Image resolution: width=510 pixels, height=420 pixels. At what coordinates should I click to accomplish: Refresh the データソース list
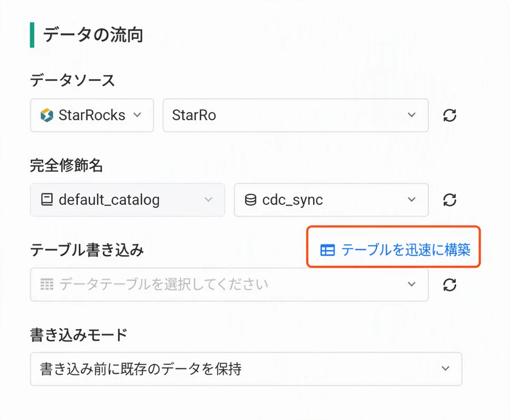[449, 116]
